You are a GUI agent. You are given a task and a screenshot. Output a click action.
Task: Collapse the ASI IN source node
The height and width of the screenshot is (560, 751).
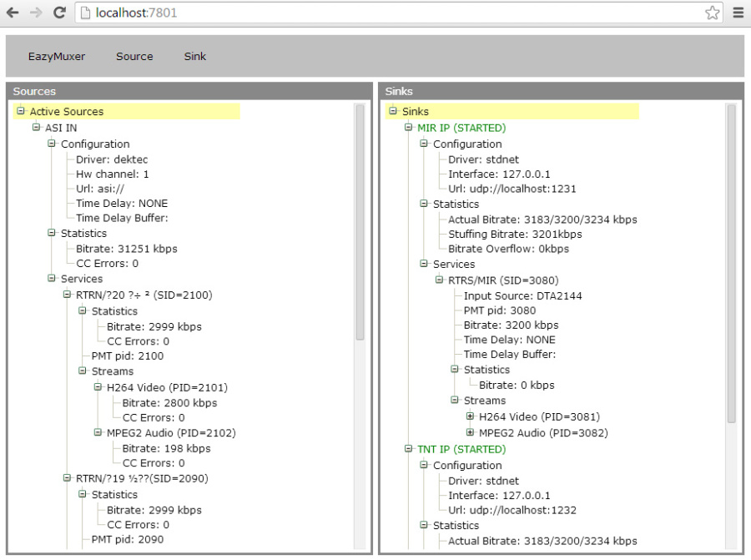click(x=36, y=128)
